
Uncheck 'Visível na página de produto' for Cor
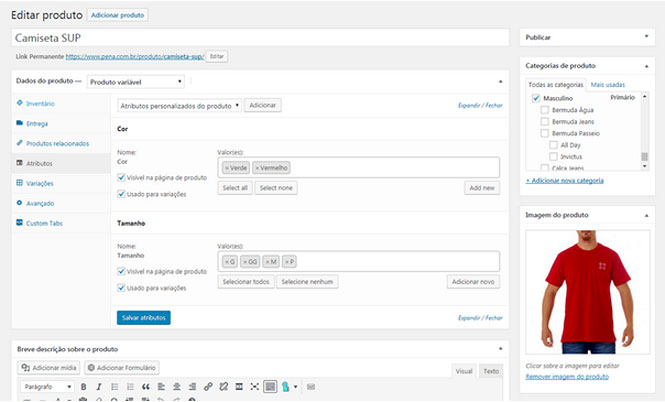[121, 177]
